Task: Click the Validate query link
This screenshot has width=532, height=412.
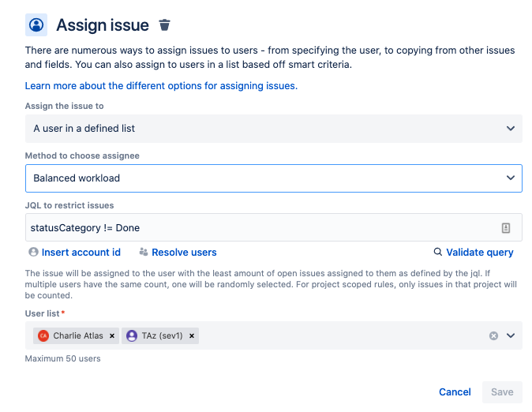Action: tap(480, 253)
